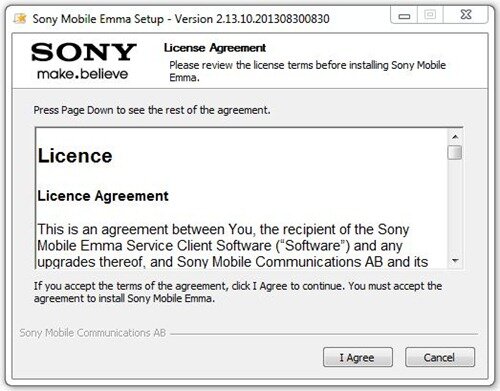The image size is (500, 391).
Task: Click the installer icon in the title bar
Action: click(x=20, y=18)
